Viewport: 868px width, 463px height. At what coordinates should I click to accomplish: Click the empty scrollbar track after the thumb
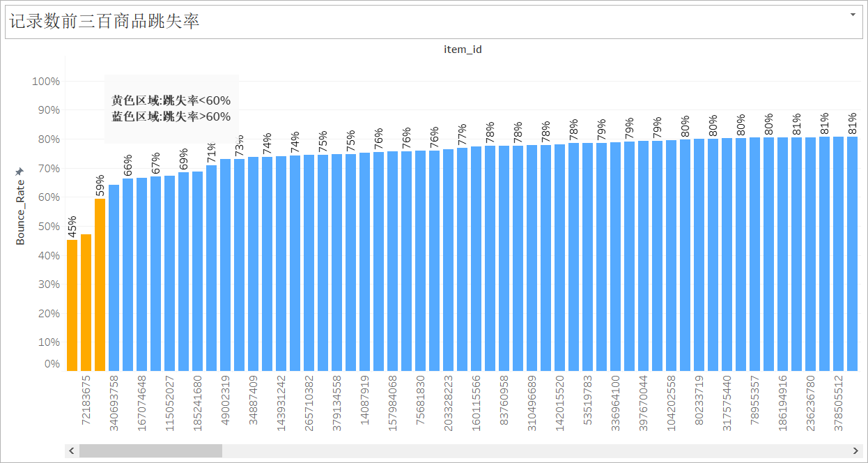coord(536,451)
